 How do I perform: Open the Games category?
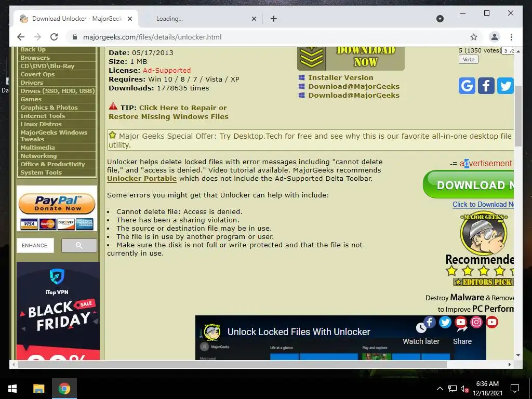[x=31, y=99]
